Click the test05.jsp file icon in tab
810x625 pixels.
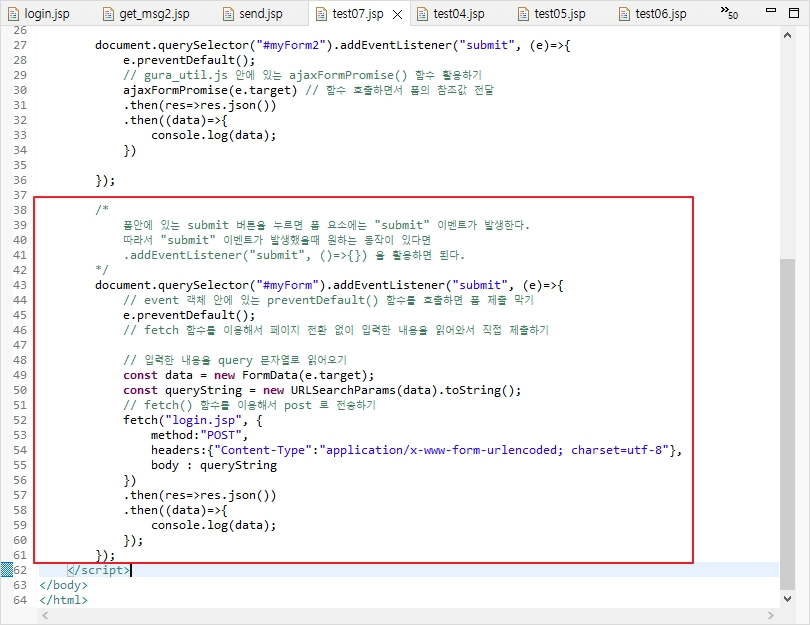(523, 14)
